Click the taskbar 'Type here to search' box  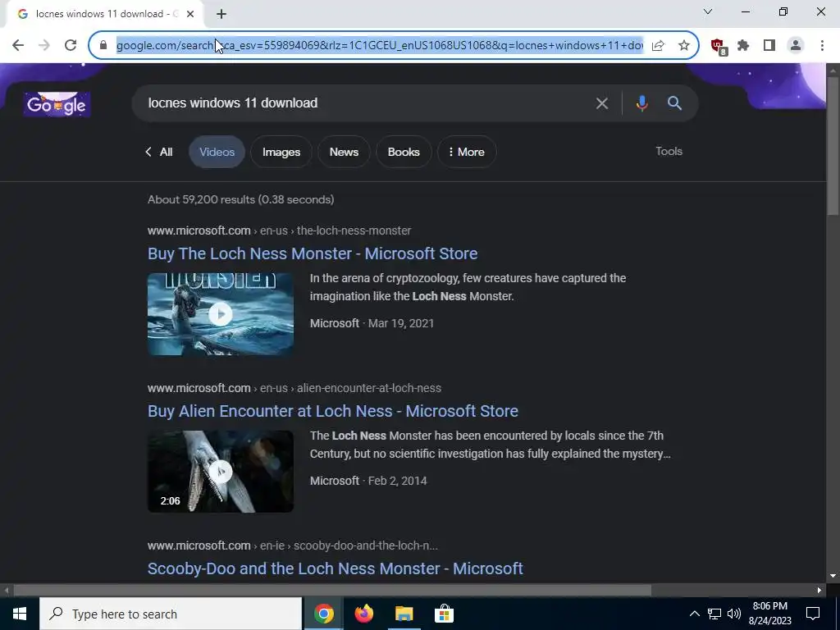pos(171,614)
